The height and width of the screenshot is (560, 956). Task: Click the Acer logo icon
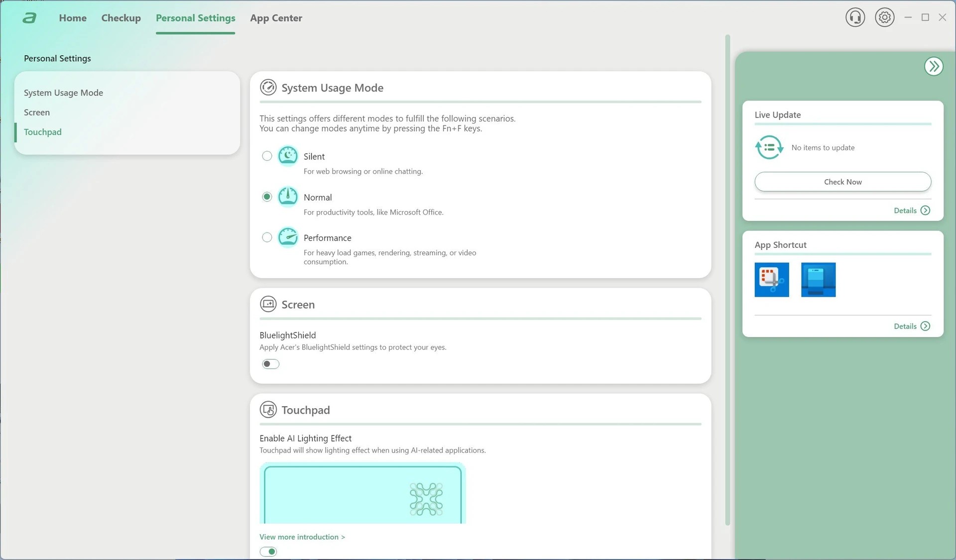[x=29, y=18]
